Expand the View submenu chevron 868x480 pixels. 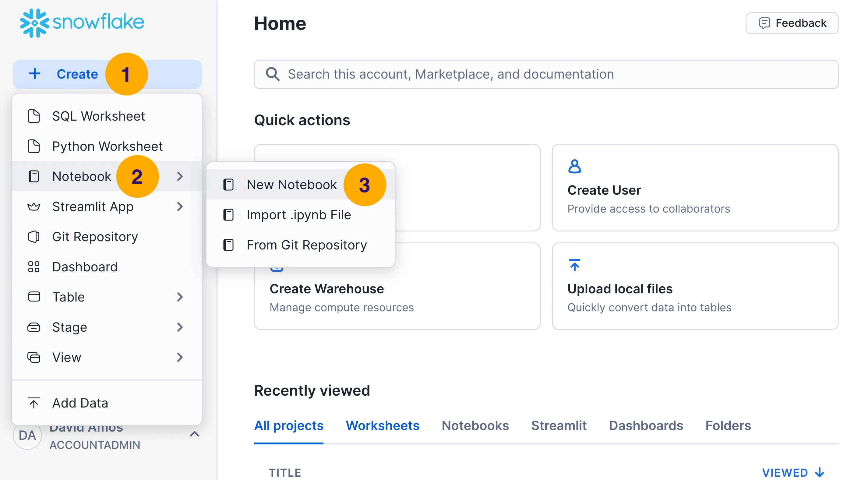180,357
